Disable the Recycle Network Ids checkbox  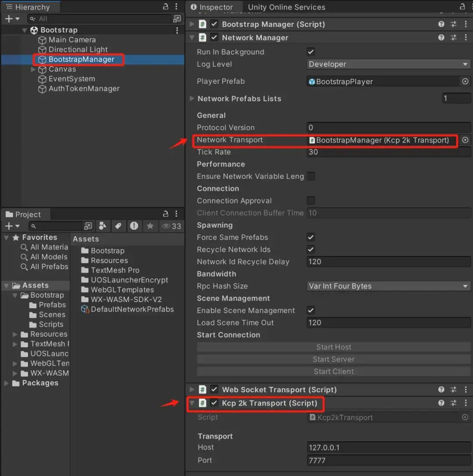coord(311,249)
